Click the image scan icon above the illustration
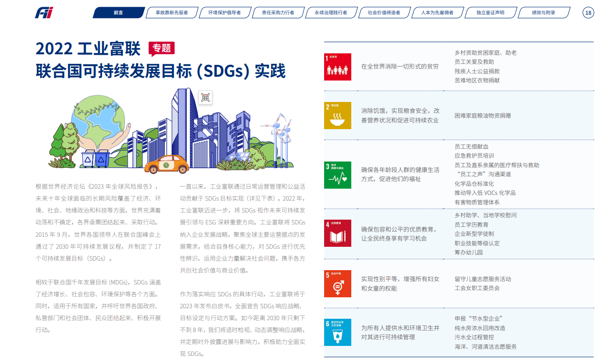 [205, 97]
